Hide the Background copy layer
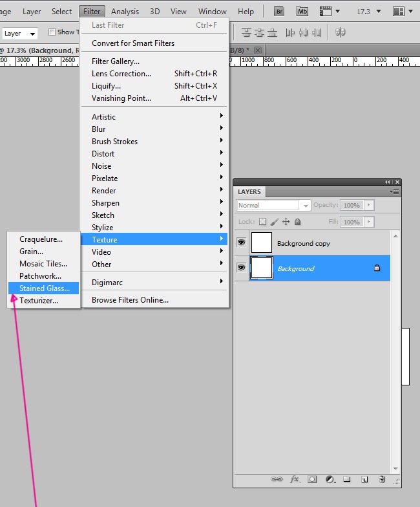The width and height of the screenshot is (420, 507). (x=241, y=243)
